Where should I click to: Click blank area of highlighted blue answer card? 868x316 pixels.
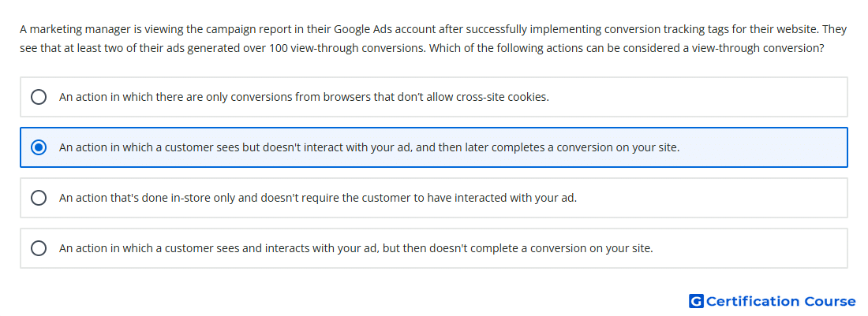tap(764, 147)
